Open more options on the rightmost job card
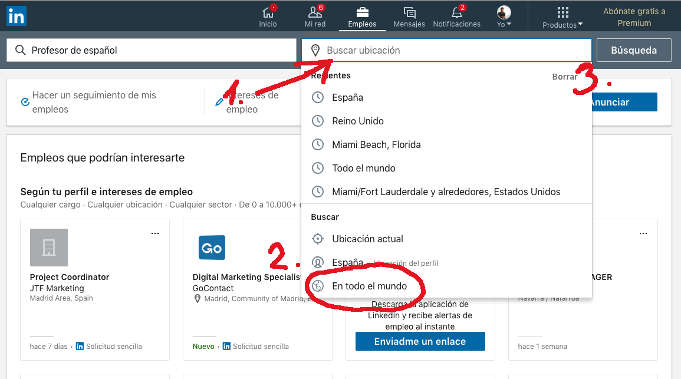The width and height of the screenshot is (681, 379). click(644, 234)
